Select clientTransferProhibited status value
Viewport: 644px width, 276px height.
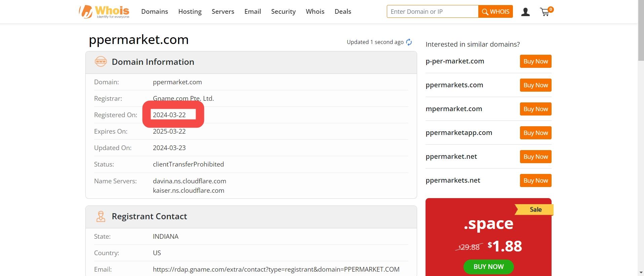coord(188,164)
